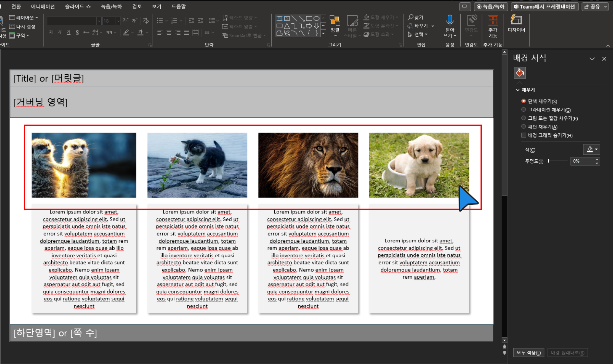Select the triangle shape in shapes gallery
Viewport: 613px width, 364px height.
(287, 26)
